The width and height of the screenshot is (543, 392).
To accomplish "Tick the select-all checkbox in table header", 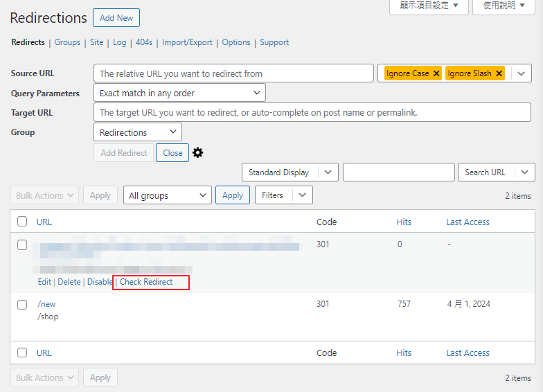I will (22, 222).
